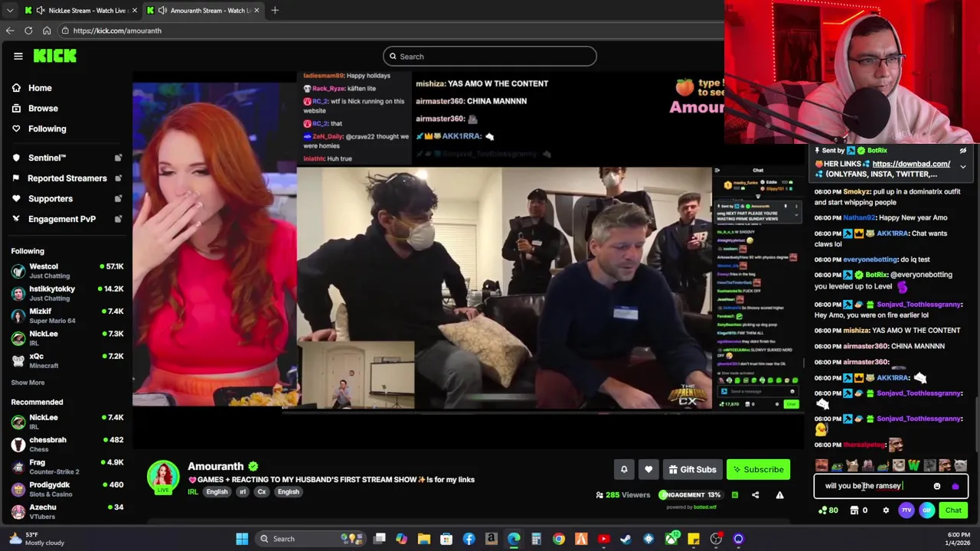The image size is (980, 551).
Task: Open Google Chrome from the taskbar
Action: click(559, 539)
